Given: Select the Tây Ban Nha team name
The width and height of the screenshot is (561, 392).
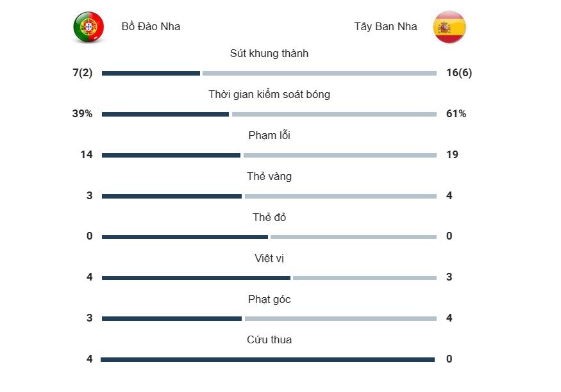Looking at the screenshot, I should click(x=385, y=27).
